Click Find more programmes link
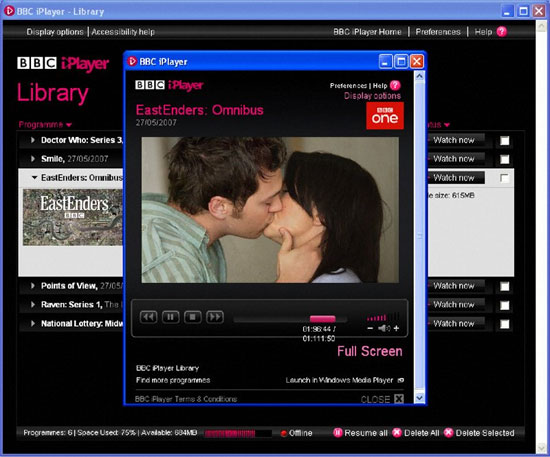Screen dimensions: 550x457 (x=173, y=380)
